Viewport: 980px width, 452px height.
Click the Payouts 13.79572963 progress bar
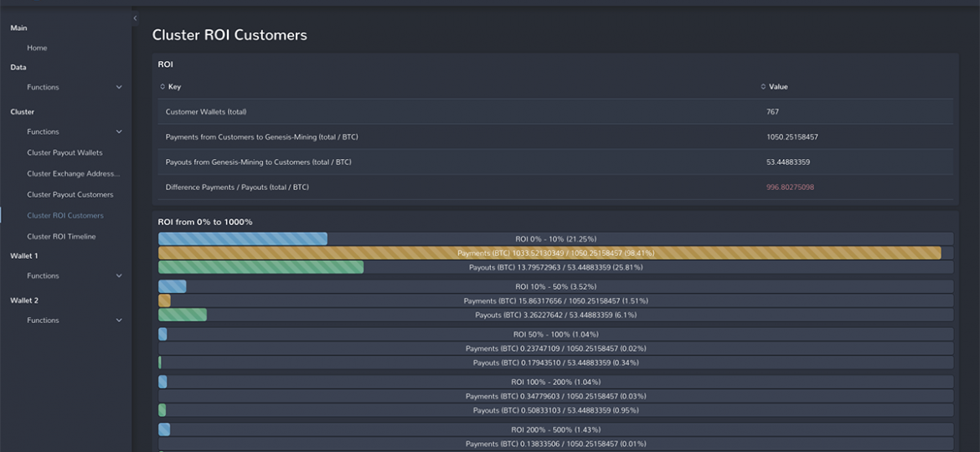click(x=555, y=267)
